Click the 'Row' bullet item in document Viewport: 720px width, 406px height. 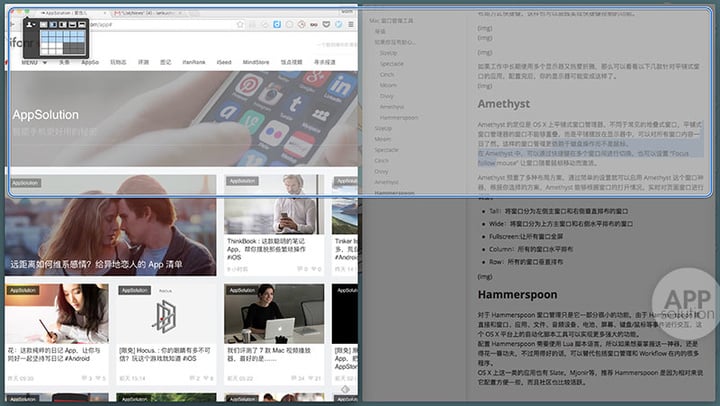click(x=526, y=262)
